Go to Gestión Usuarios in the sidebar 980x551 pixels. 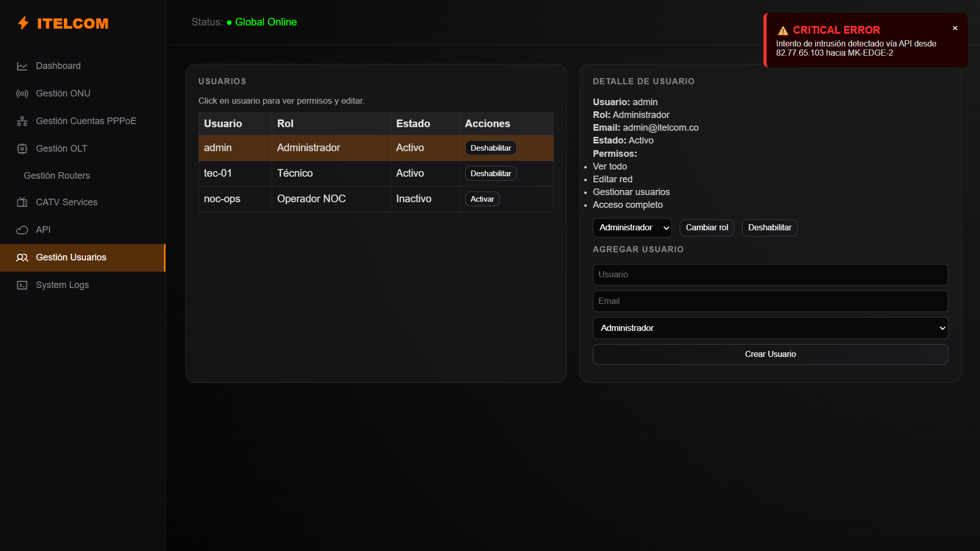(x=83, y=257)
